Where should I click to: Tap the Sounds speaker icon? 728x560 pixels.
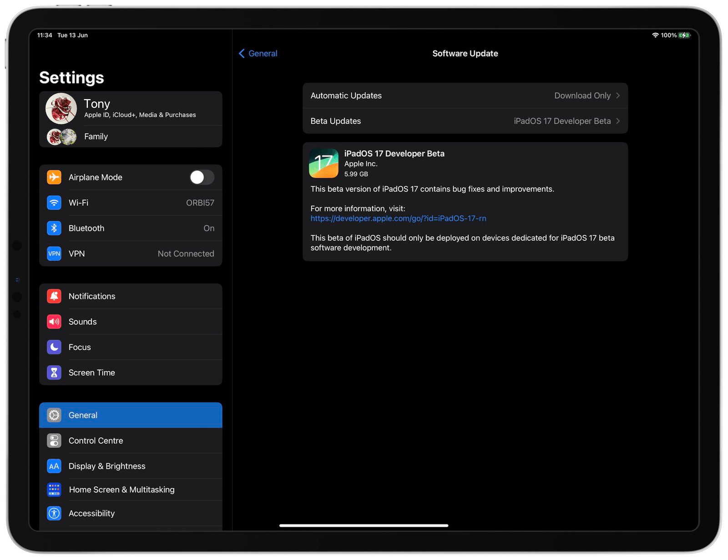click(54, 322)
